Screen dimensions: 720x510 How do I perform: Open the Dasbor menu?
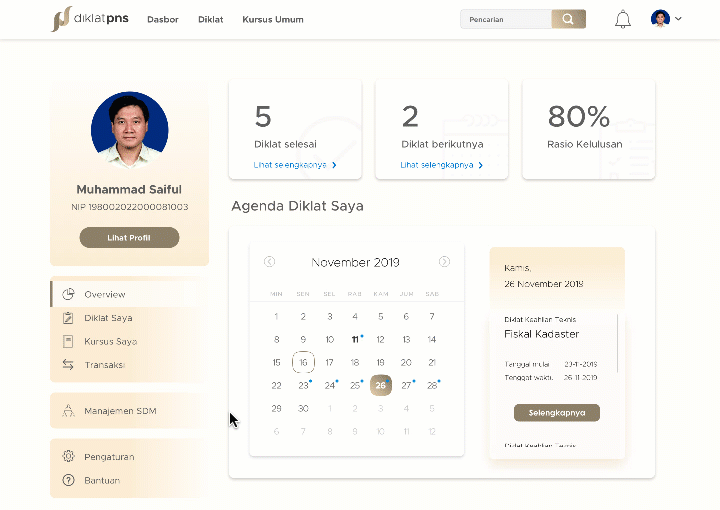[x=163, y=19]
